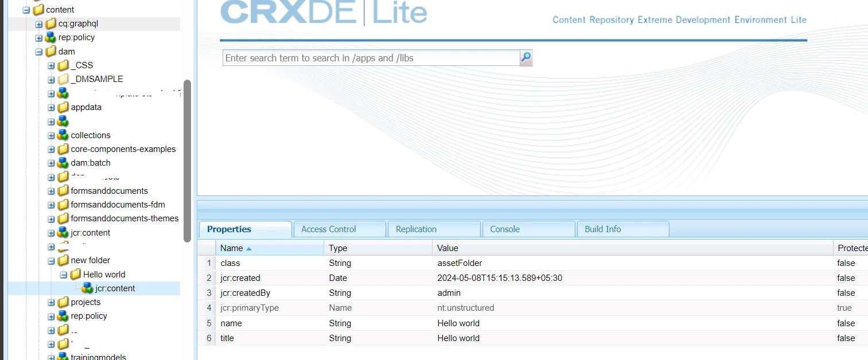This screenshot has width=868, height=360.
Task: Expand the projects folder node
Action: (x=51, y=302)
